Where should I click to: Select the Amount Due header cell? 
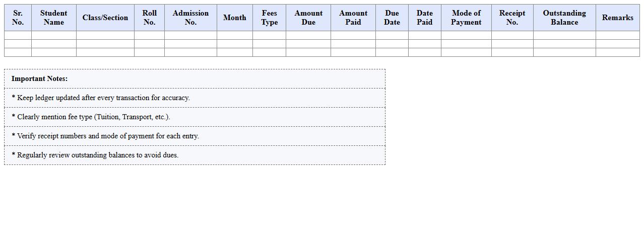308,18
